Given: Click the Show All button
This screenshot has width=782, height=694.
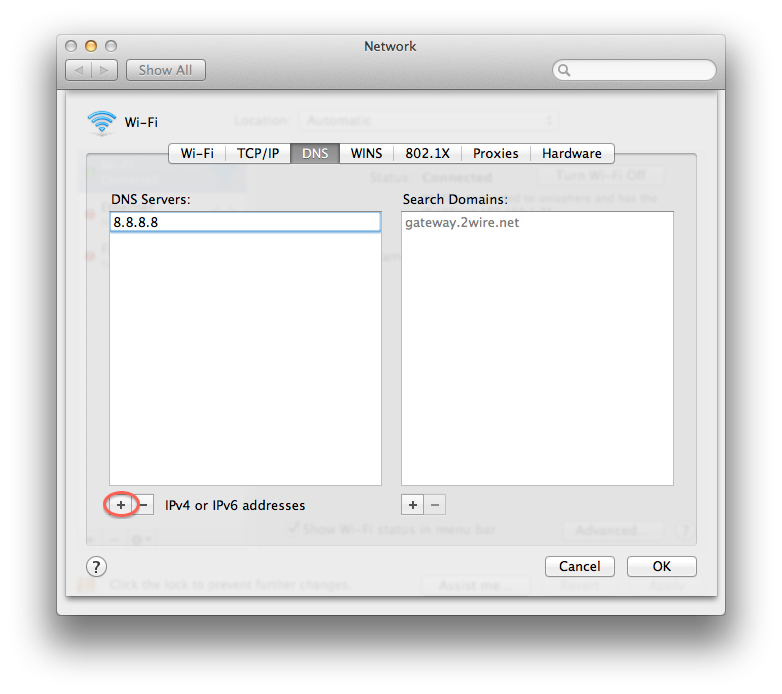Looking at the screenshot, I should [x=166, y=70].
